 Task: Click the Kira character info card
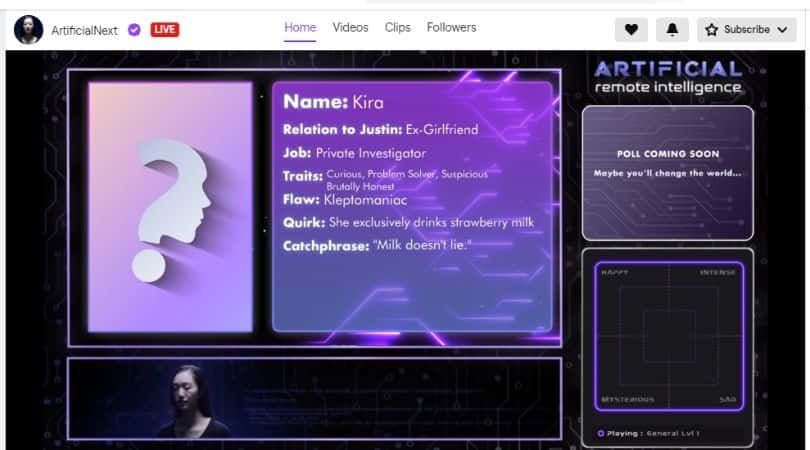412,207
